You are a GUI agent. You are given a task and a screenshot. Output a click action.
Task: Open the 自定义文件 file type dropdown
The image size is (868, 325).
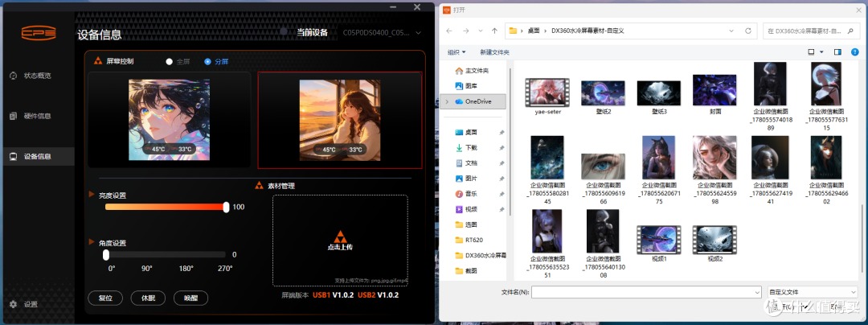pos(812,292)
